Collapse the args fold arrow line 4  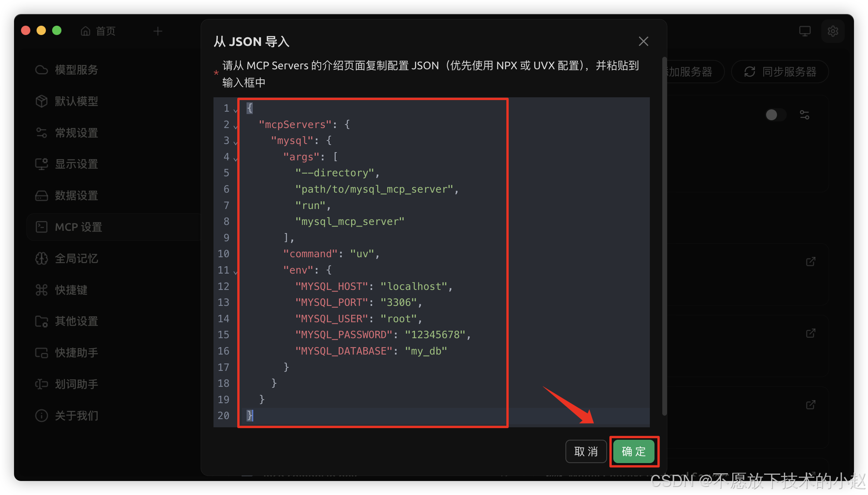pos(235,159)
